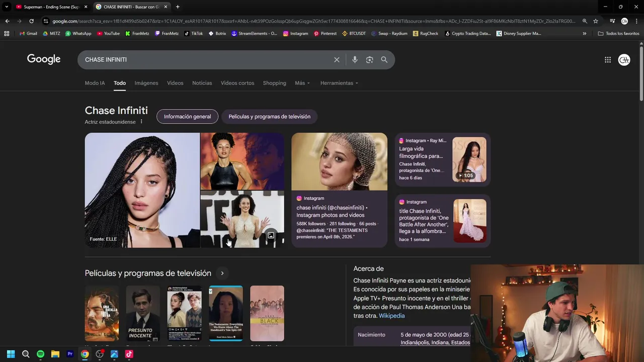Viewport: 644px width, 362px height.
Task: Open Spotify from the taskbar
Action: [40, 354]
